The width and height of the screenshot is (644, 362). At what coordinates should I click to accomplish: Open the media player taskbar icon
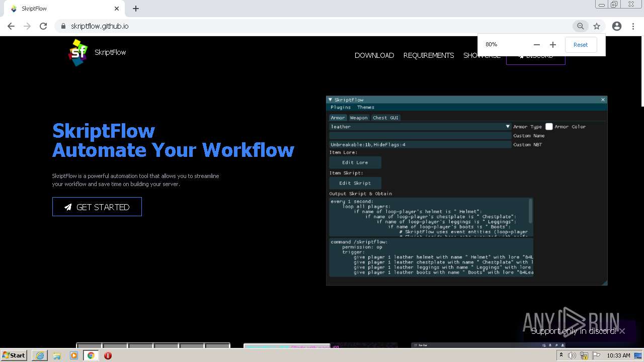click(74, 355)
